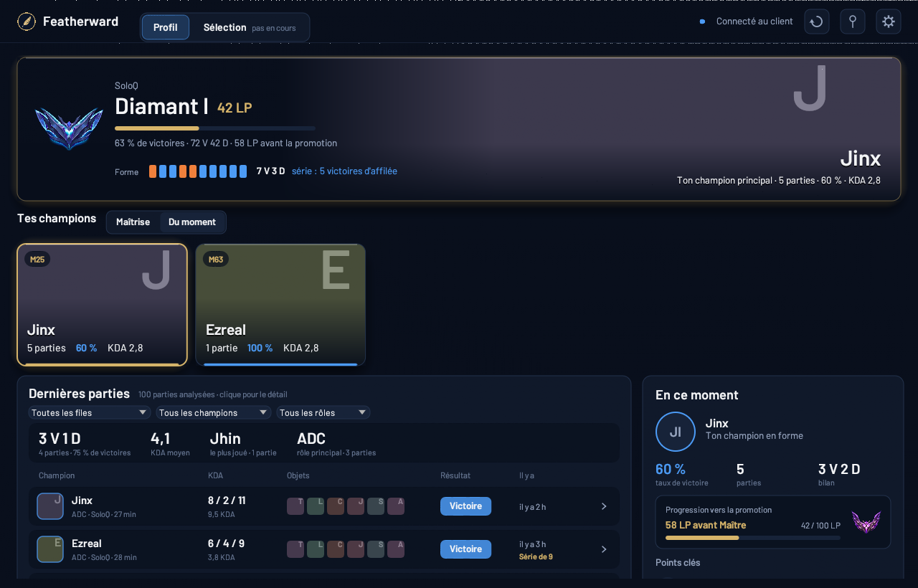This screenshot has height=588, width=918.
Task: Select the L item in the Jinx match row
Action: pyautogui.click(x=316, y=506)
